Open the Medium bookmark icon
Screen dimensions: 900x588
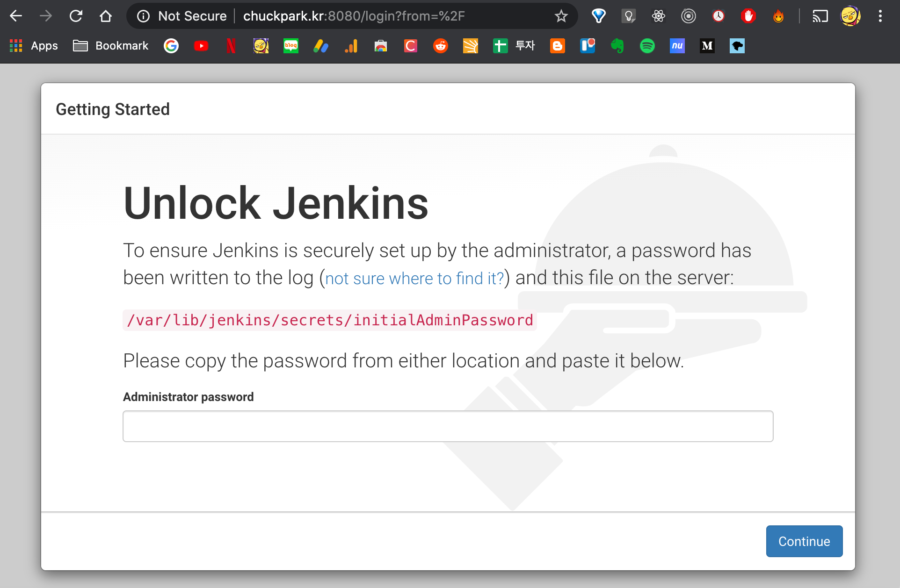(x=707, y=46)
